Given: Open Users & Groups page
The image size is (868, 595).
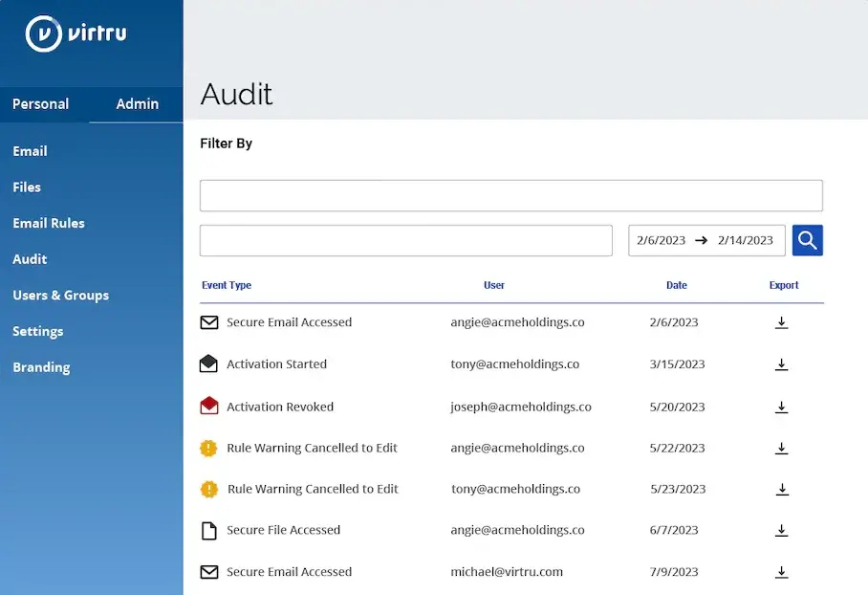Looking at the screenshot, I should click(61, 296).
